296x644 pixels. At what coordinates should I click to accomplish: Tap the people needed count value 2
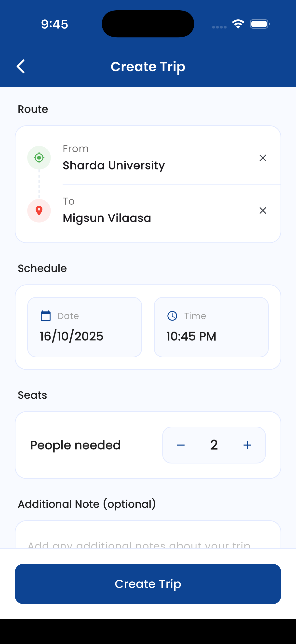[x=214, y=445]
